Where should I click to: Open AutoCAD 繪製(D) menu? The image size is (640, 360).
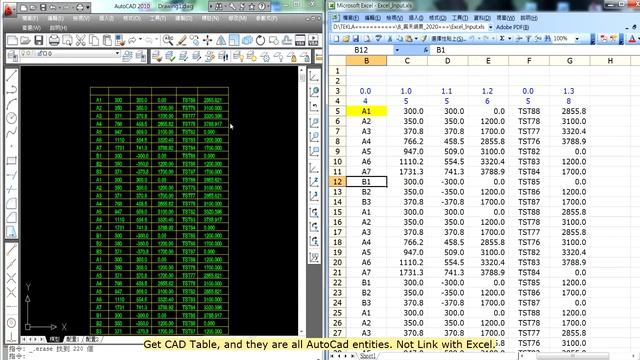tap(184, 18)
